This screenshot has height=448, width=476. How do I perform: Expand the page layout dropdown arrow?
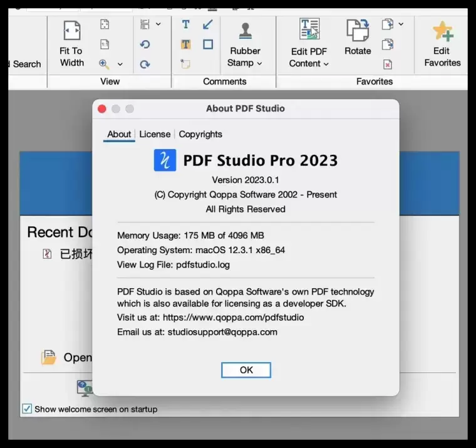pyautogui.click(x=158, y=24)
